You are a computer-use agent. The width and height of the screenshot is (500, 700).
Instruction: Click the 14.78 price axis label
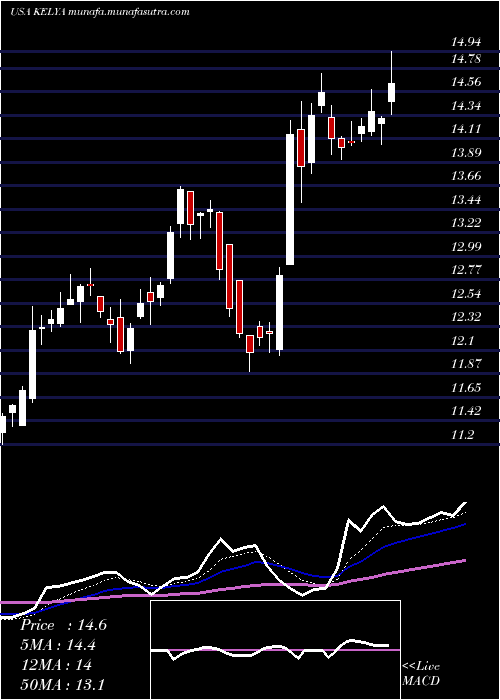click(466, 58)
